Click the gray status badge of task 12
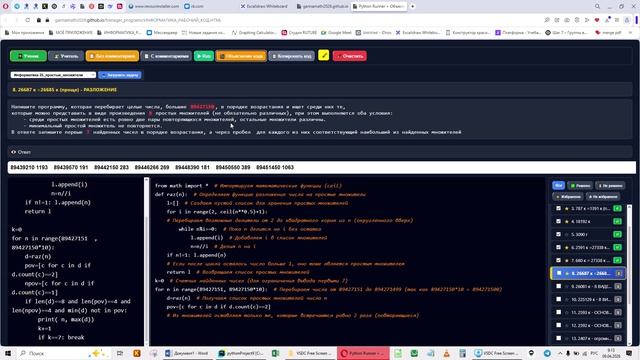This screenshot has height=360, width=640. 618,326
